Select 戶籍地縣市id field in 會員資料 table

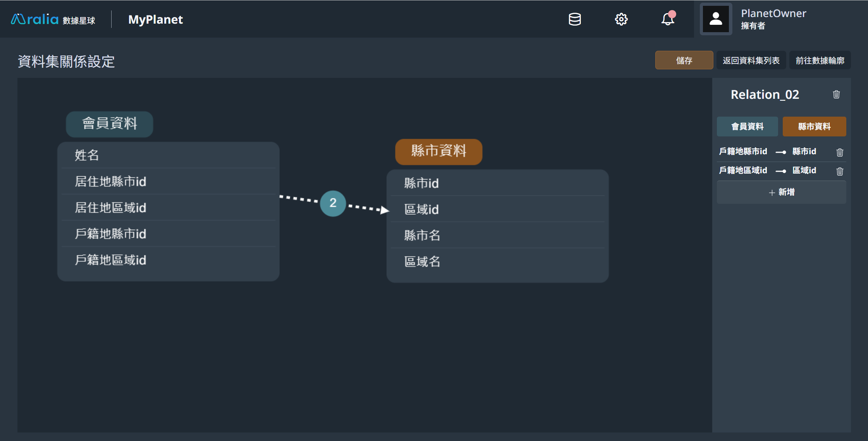(169, 234)
